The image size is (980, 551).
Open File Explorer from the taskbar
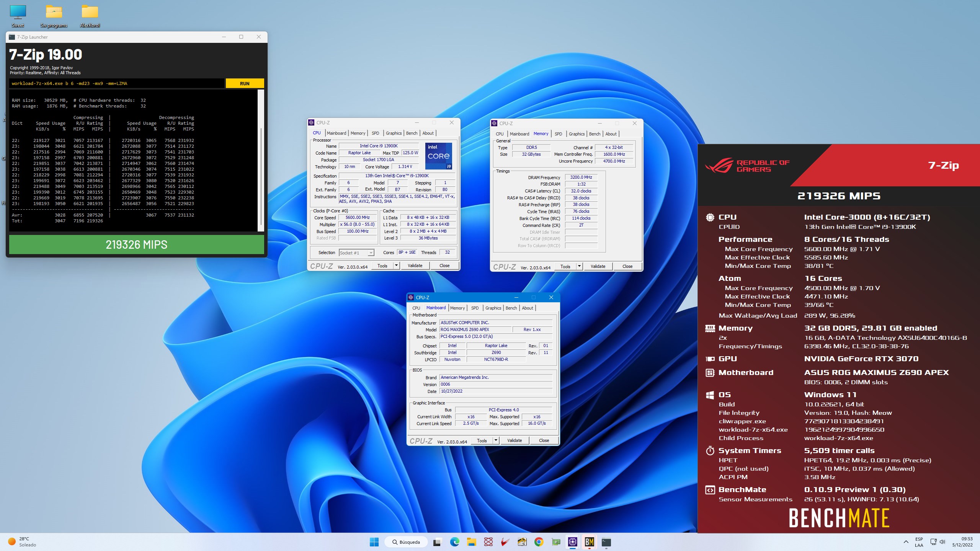[471, 542]
